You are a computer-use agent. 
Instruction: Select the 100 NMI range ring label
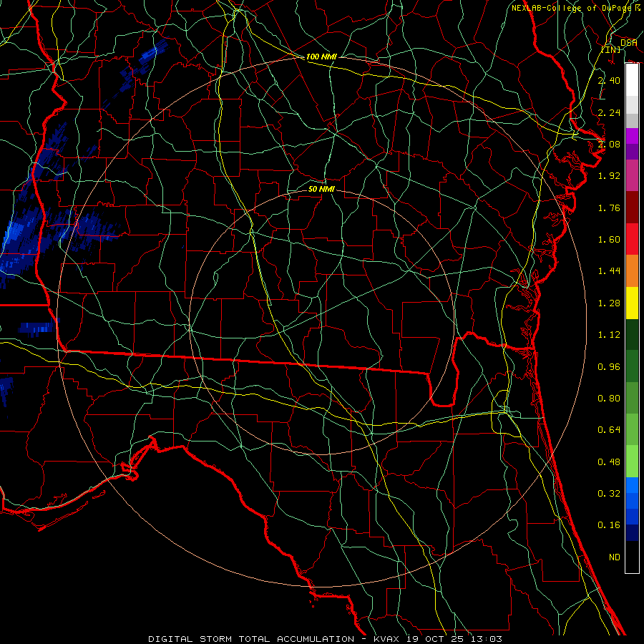[x=321, y=57]
